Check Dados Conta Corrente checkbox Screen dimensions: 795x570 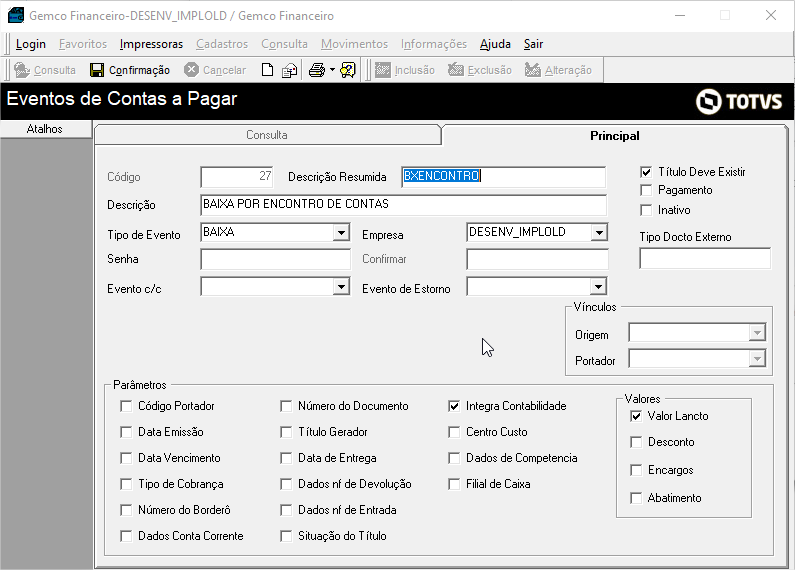[x=126, y=536]
